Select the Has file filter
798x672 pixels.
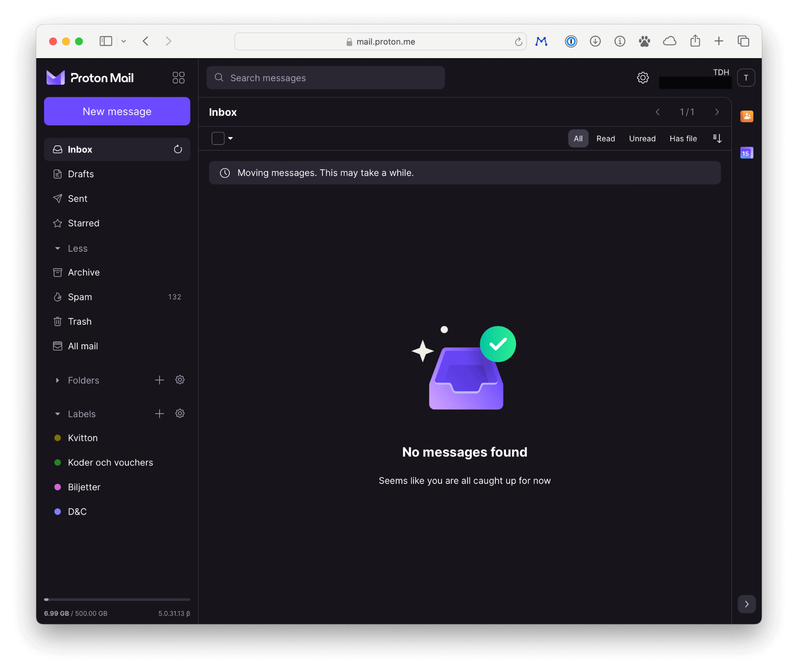(x=683, y=139)
